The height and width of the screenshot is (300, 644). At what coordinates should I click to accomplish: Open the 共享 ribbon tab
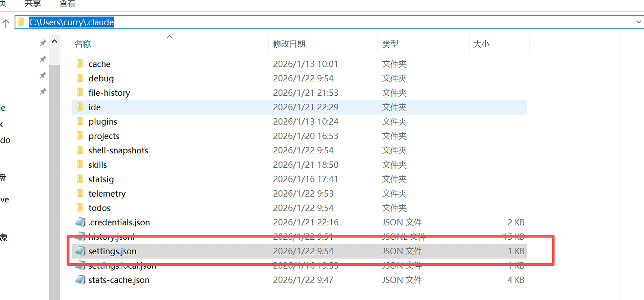[x=33, y=4]
